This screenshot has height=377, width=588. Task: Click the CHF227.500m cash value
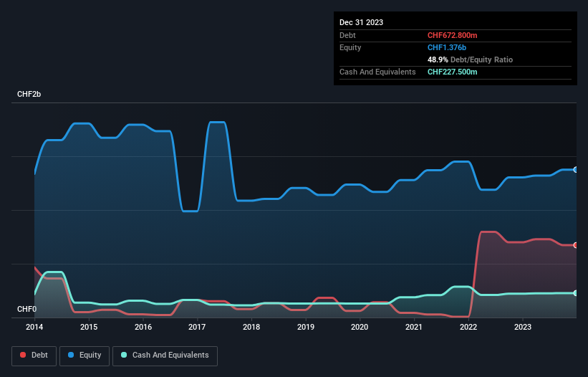coord(452,72)
